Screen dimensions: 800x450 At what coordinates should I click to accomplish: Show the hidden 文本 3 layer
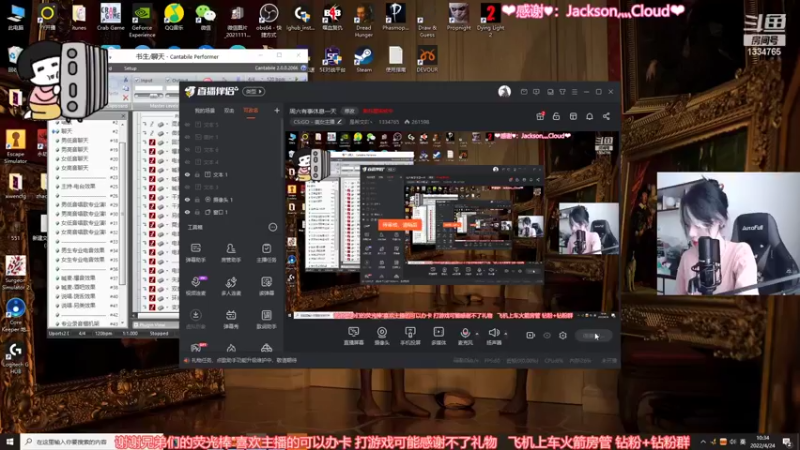pyautogui.click(x=188, y=187)
